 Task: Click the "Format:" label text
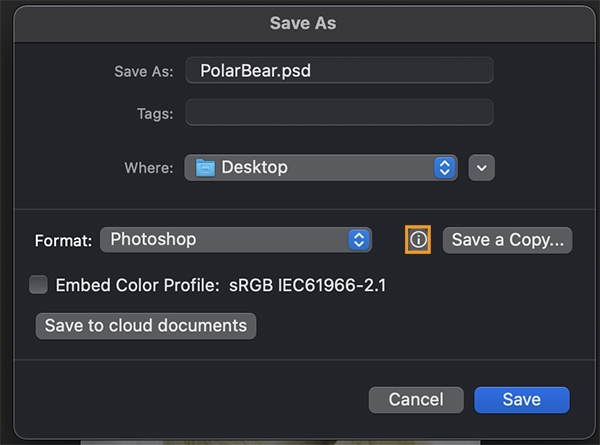63,241
